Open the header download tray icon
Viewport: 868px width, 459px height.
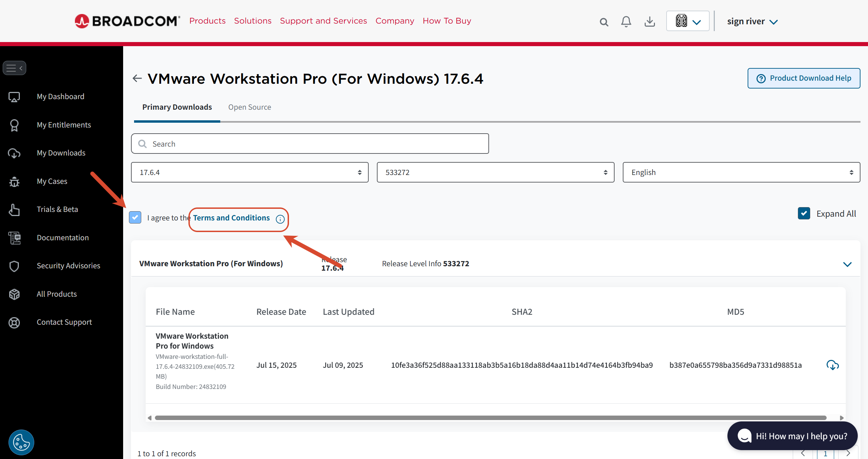tap(649, 22)
